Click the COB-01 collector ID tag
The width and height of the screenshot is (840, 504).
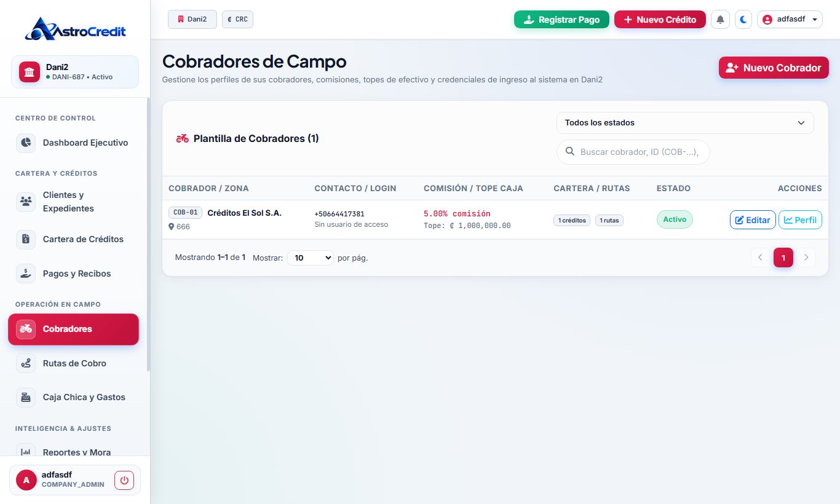(185, 213)
